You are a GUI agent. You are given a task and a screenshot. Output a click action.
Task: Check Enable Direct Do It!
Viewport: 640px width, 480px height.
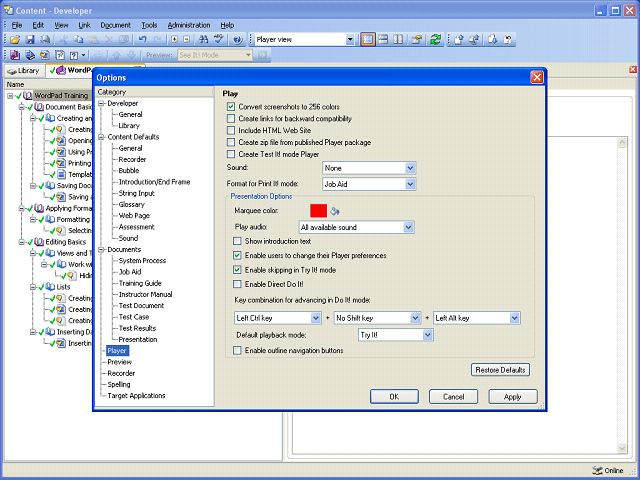[237, 284]
